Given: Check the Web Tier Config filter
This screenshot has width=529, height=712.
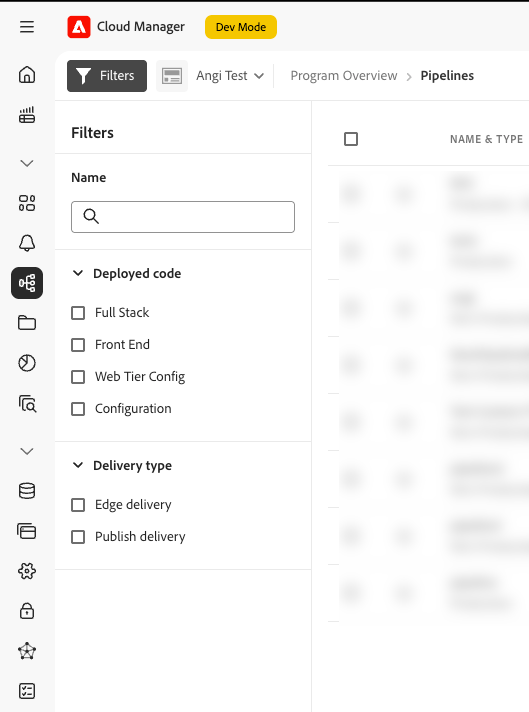Looking at the screenshot, I should [78, 377].
